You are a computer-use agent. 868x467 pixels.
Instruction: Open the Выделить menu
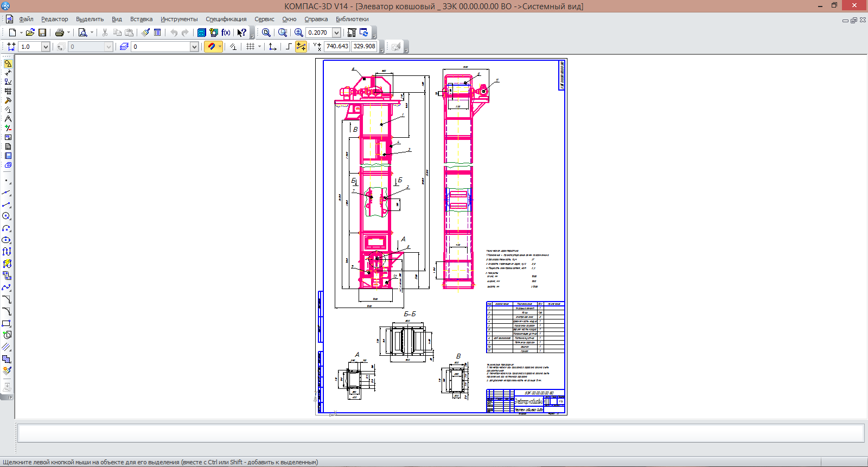click(x=90, y=19)
